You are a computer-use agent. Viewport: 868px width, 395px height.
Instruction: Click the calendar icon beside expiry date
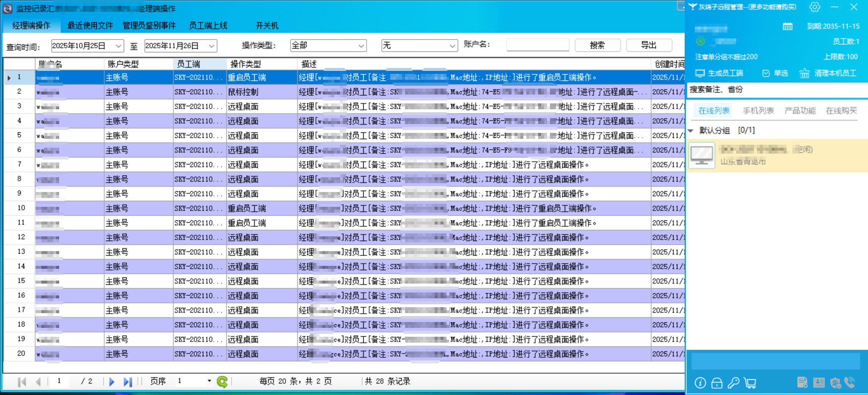tap(787, 26)
